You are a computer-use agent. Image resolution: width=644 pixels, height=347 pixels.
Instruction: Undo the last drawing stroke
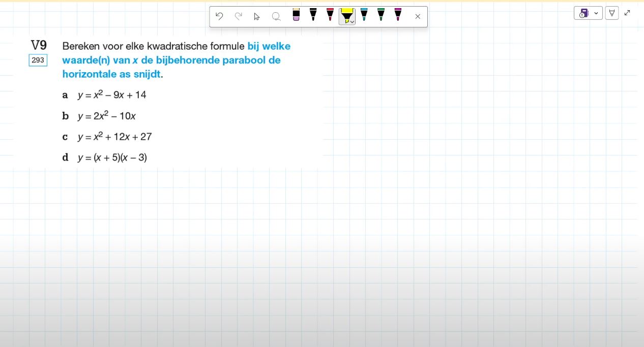coord(219,16)
